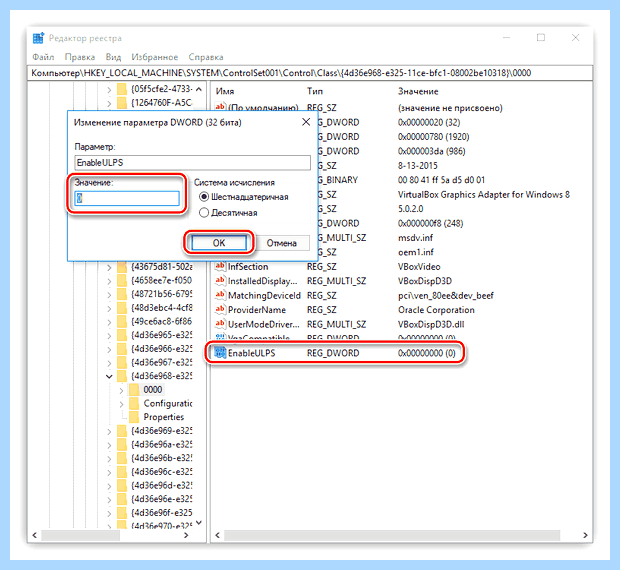Click folder icon of {4d36e967-e325 key

[x=122, y=362]
